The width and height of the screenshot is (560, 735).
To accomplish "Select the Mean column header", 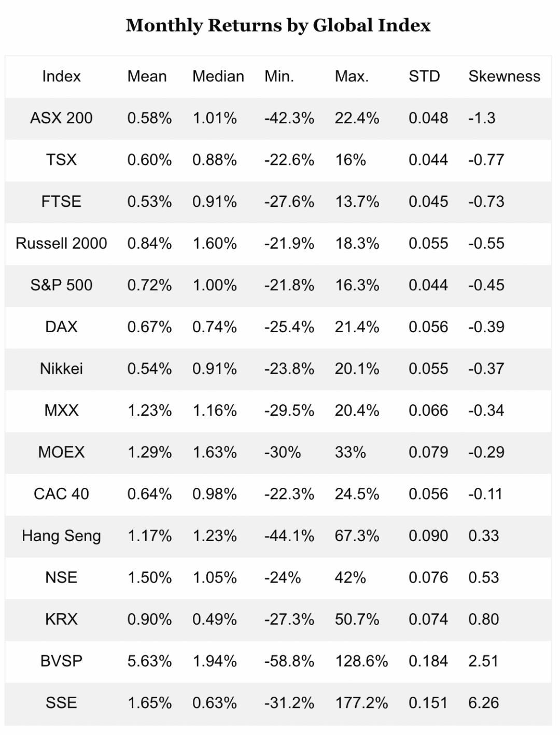I will click(147, 76).
